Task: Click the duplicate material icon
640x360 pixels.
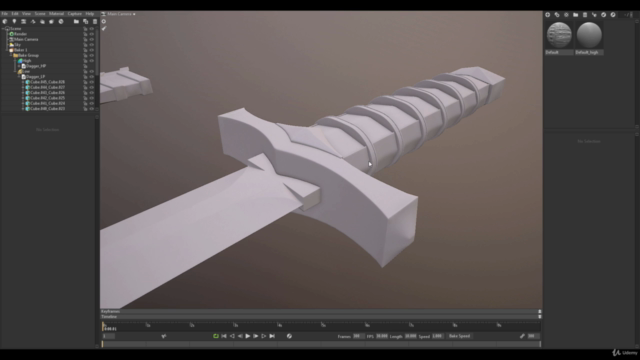Action: pos(557,15)
